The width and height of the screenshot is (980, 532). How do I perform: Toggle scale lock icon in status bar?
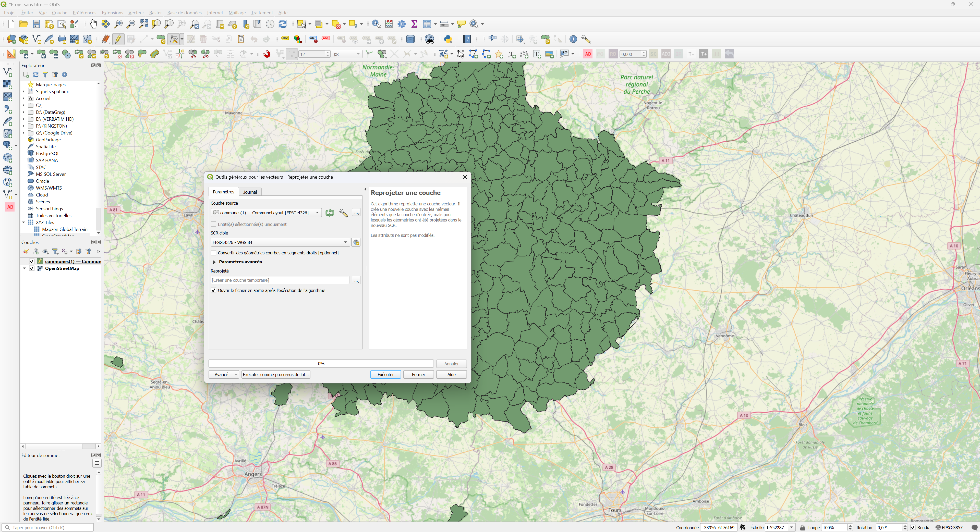point(802,527)
